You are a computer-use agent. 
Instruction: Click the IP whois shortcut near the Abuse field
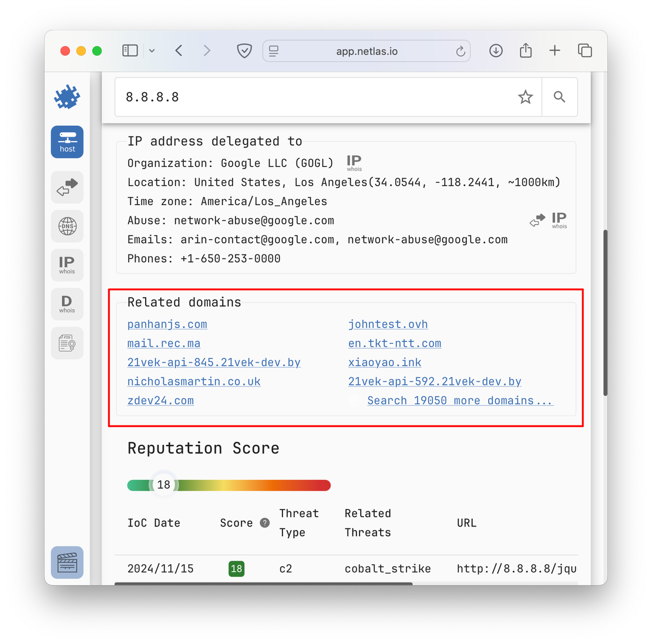pyautogui.click(x=558, y=219)
